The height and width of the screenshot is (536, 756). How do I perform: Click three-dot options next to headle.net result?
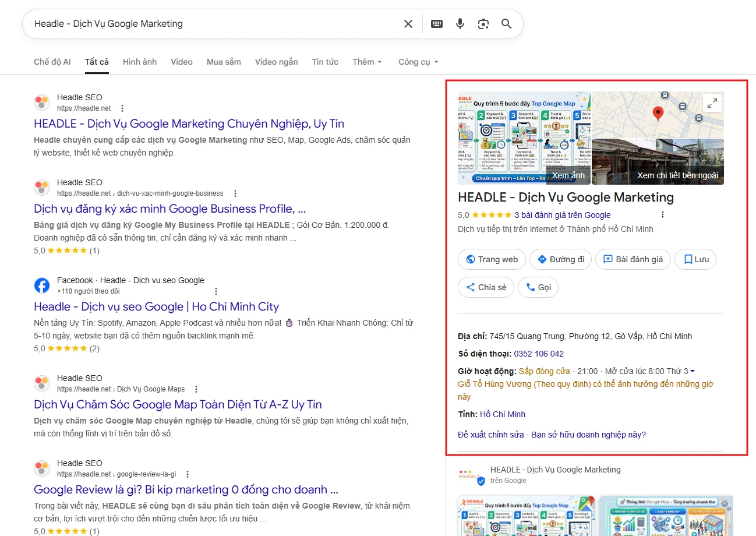coord(122,108)
